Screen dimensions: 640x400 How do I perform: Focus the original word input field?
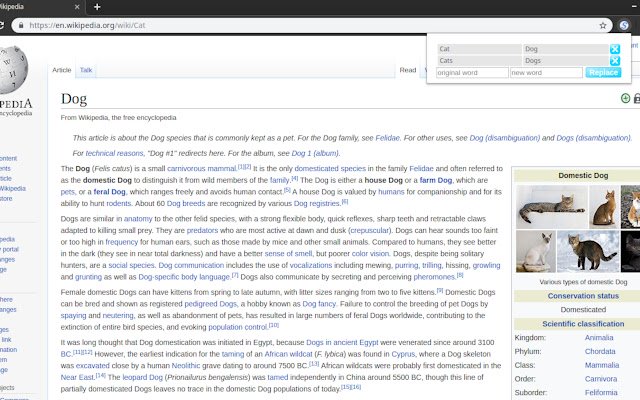[x=472, y=73]
